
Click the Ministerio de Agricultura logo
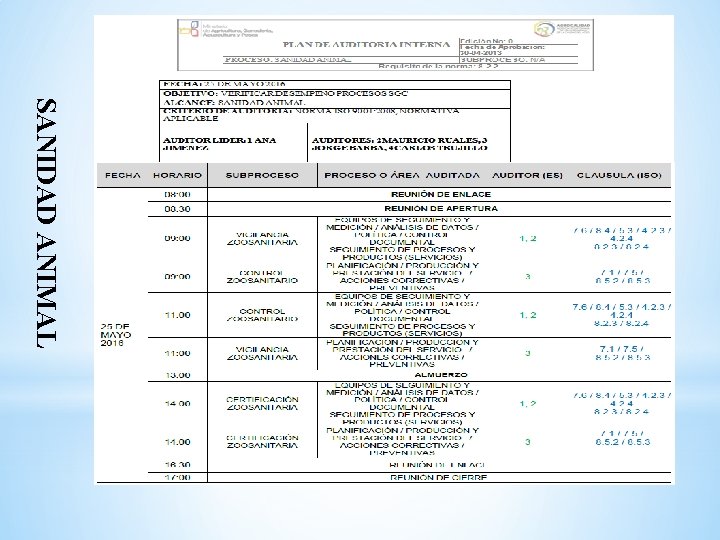(x=226, y=29)
